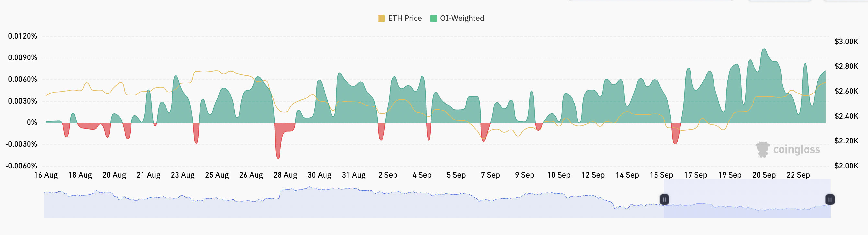Click the coinglass watermark text
868x235 pixels.
pyautogui.click(x=796, y=149)
